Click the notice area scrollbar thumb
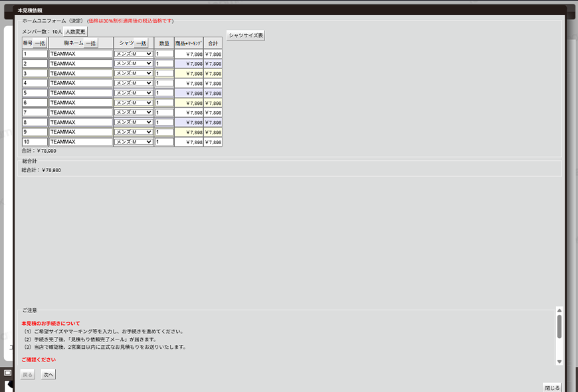This screenshot has width=578, height=392. click(559, 326)
